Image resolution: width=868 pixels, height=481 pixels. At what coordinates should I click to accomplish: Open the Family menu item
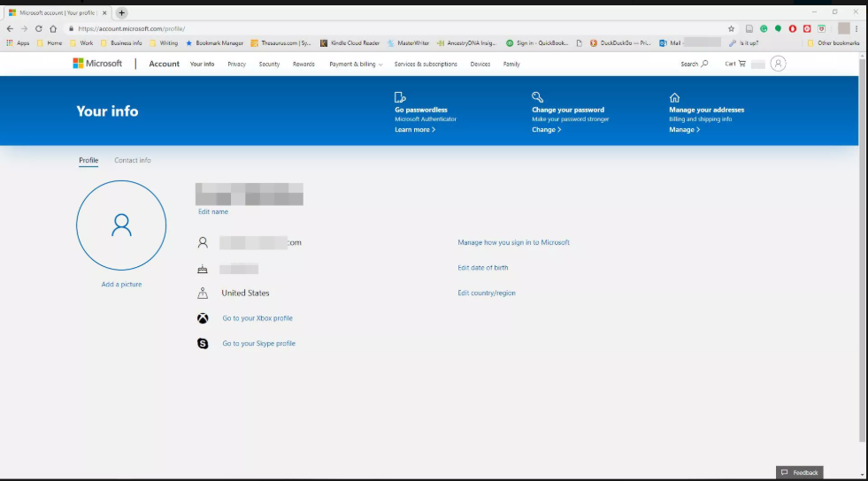[x=511, y=65]
